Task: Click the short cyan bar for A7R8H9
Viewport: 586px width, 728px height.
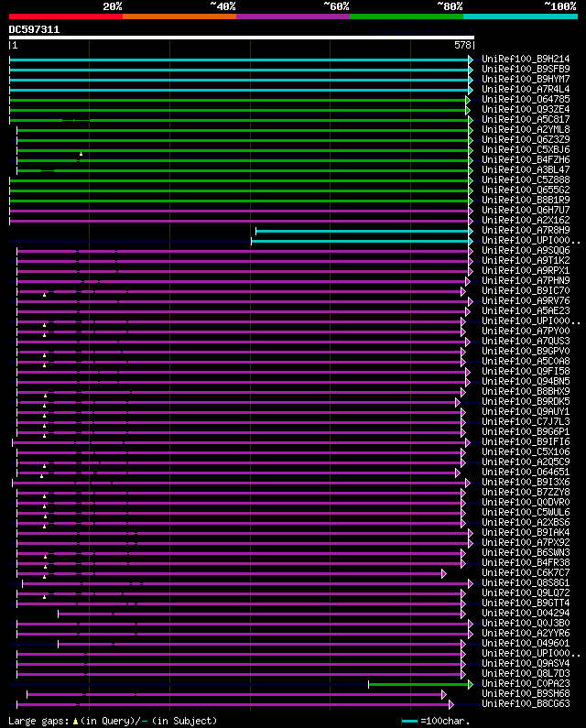Action: (x=363, y=231)
